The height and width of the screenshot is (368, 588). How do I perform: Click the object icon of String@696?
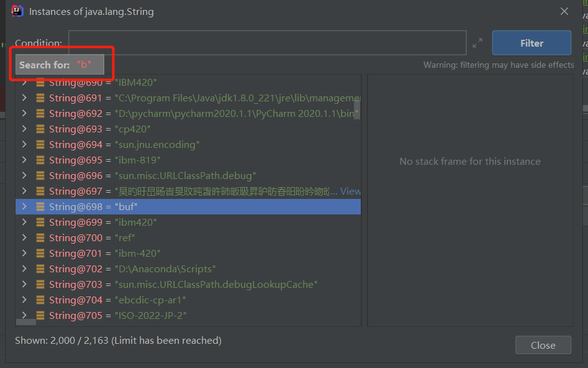(40, 176)
